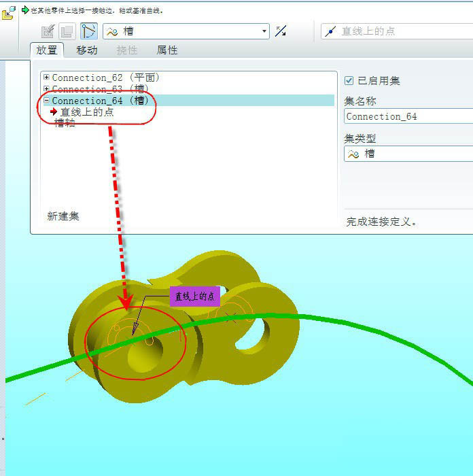The width and height of the screenshot is (473, 476).
Task: Open the 槽 connection type dropdown
Action: [x=186, y=31]
